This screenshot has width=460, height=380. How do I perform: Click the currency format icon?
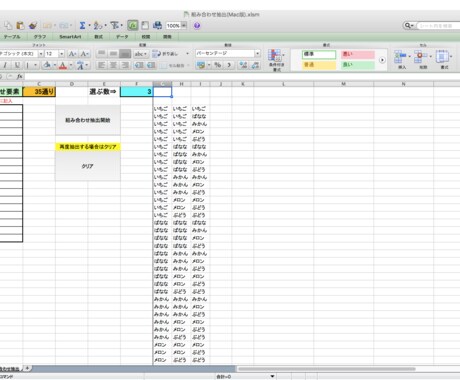201,65
